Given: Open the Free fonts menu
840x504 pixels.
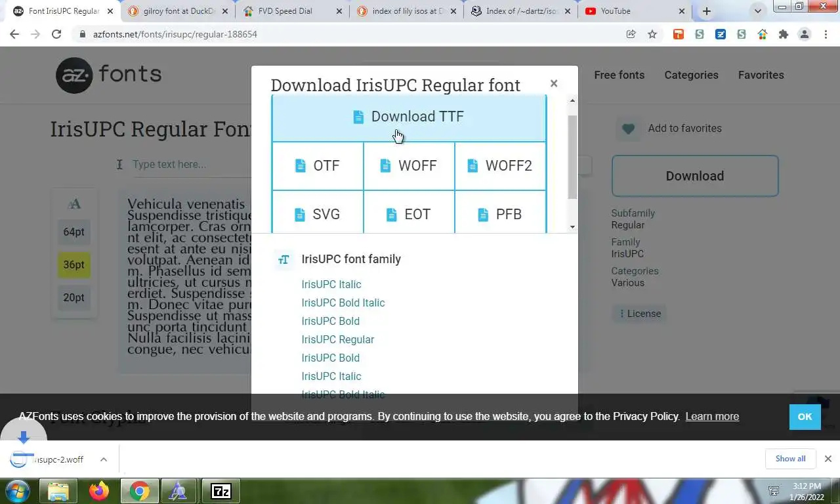Looking at the screenshot, I should click(x=619, y=75).
